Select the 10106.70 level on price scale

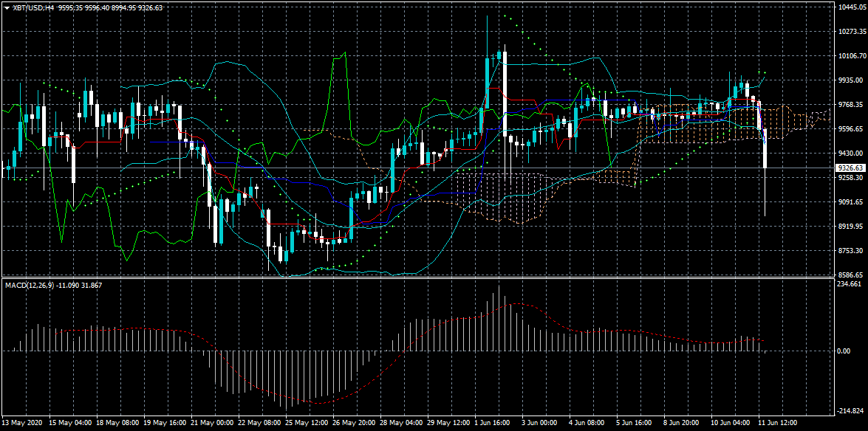tap(851, 56)
